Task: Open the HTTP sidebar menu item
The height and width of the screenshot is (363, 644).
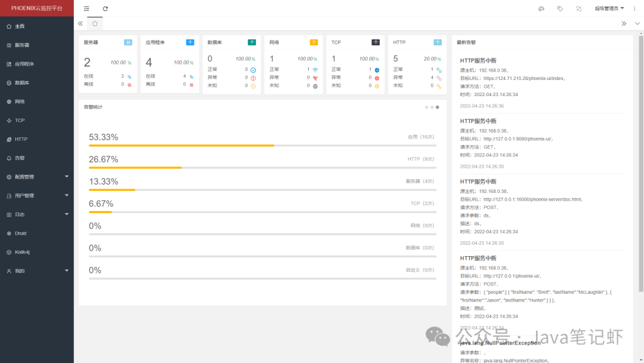Action: pyautogui.click(x=37, y=139)
